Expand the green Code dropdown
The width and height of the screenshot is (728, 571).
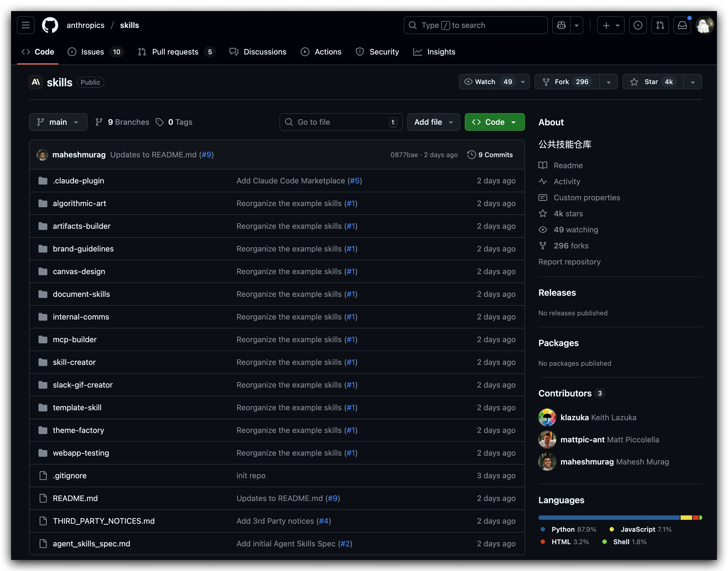[x=494, y=122]
